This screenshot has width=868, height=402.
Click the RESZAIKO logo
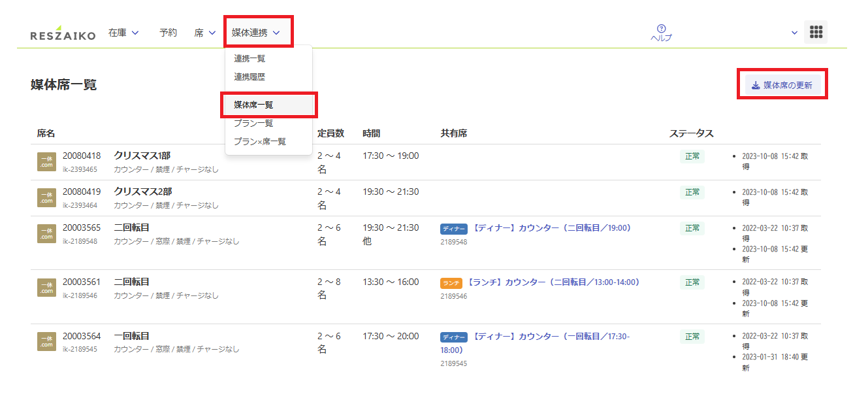click(x=61, y=31)
